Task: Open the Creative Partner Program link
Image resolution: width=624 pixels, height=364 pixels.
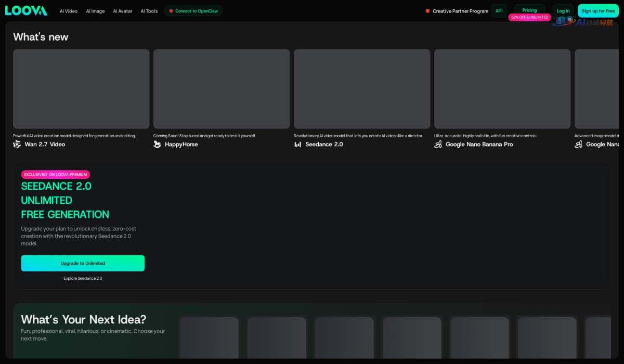Action: pos(460,11)
